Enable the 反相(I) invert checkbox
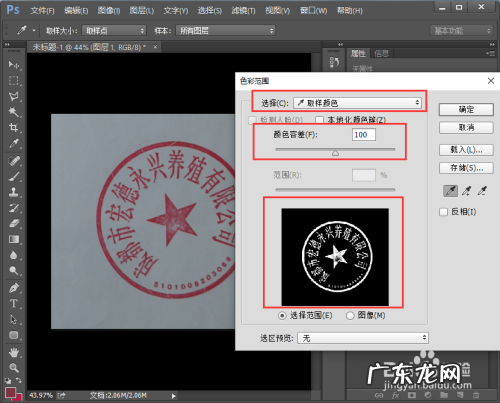 click(x=443, y=212)
